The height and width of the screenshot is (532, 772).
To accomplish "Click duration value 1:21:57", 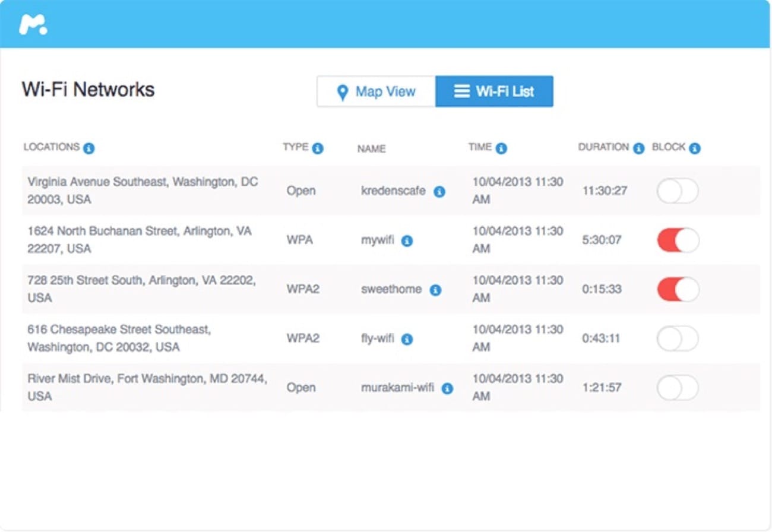I will 602,388.
